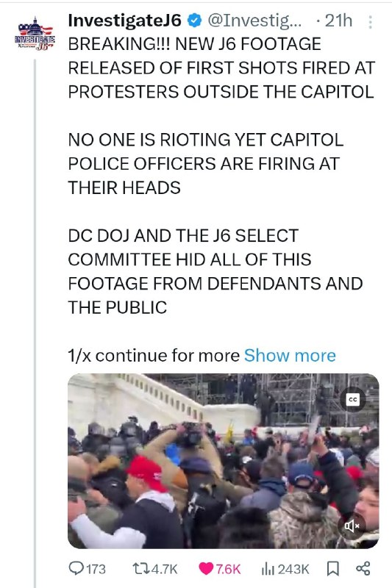The height and width of the screenshot is (588, 392).
Task: Enable closed captions CC button
Action: pos(352,400)
